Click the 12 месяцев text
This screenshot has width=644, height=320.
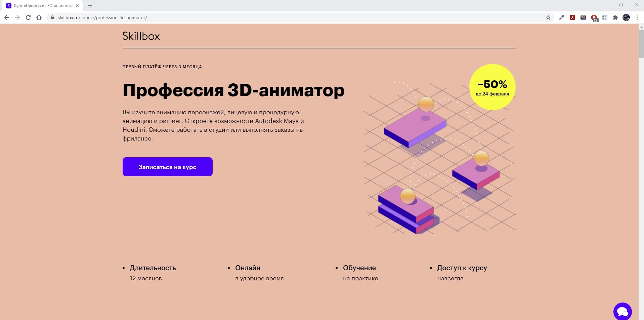coord(146,278)
